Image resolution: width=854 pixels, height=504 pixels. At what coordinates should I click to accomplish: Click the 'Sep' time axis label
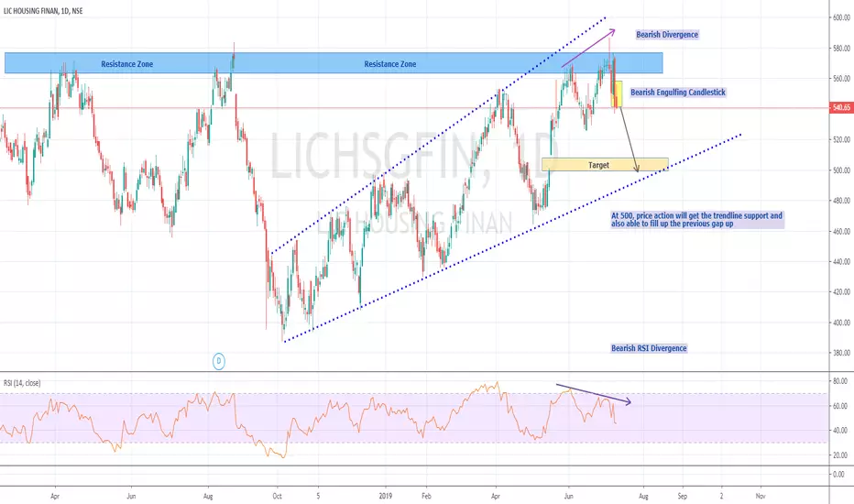coord(683,496)
